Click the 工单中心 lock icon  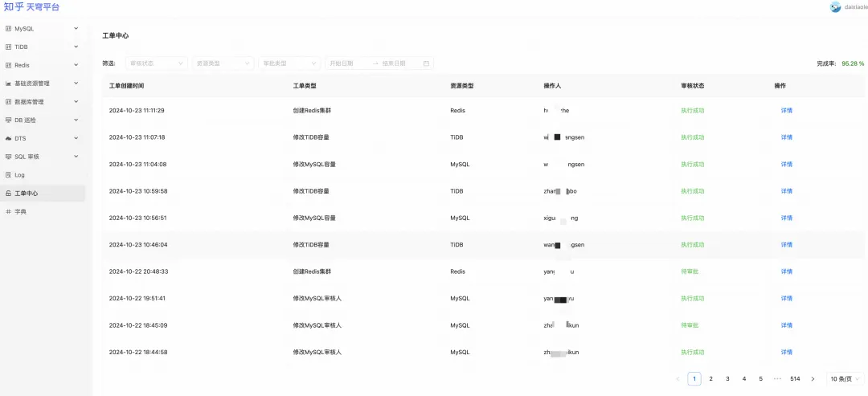pyautogui.click(x=8, y=194)
